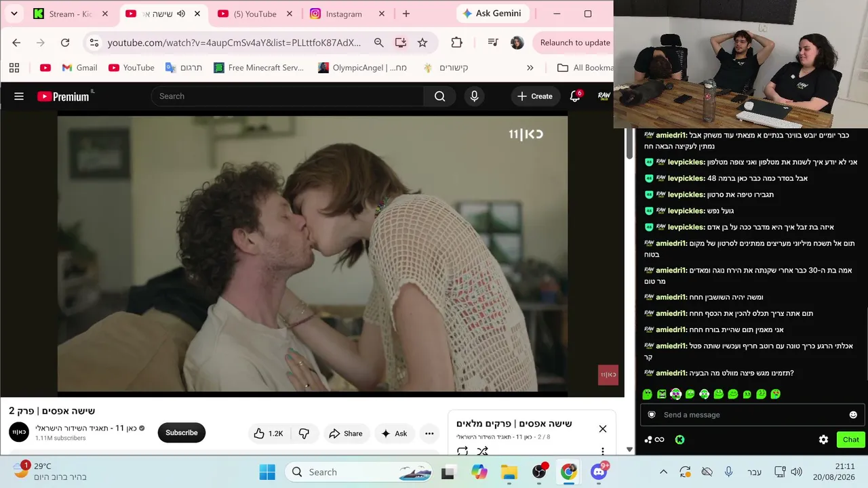The image size is (868, 488).
Task: Reload the page in Chrome
Action: pyautogui.click(x=65, y=43)
